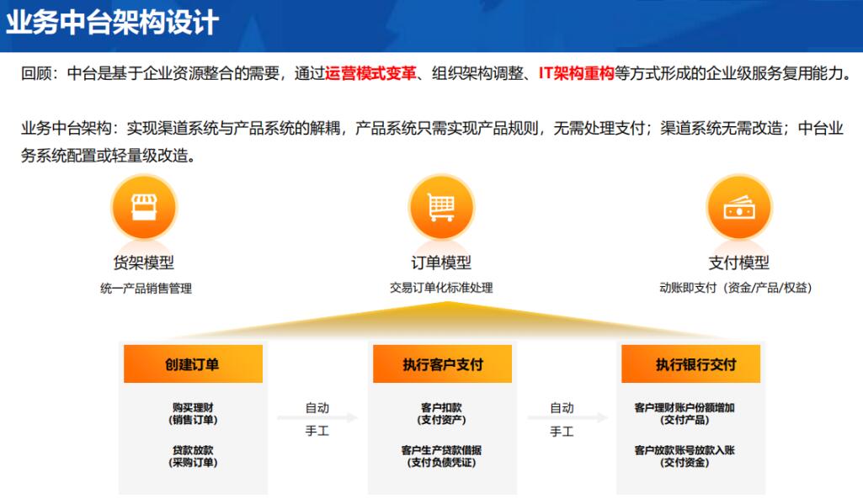The height and width of the screenshot is (504, 863).
Task: Click the 货架模型 heading
Action: [x=144, y=263]
